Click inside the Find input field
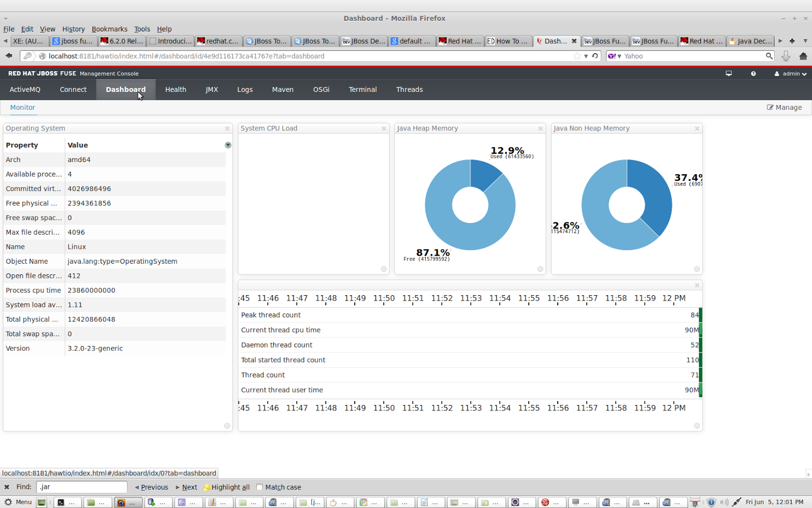Screen dimensions: 812x508 [81, 487]
